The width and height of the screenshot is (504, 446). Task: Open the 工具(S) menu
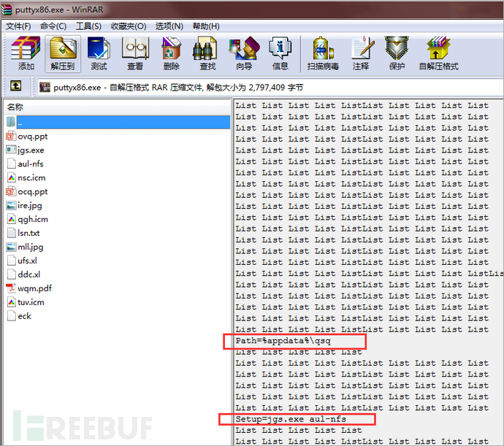(x=88, y=26)
